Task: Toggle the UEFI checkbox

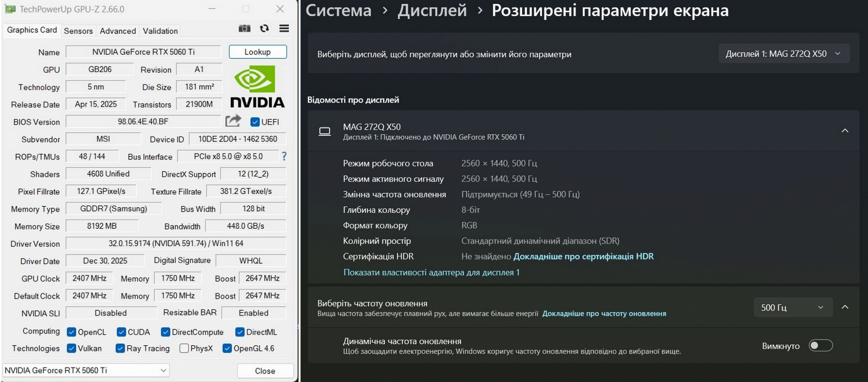Action: pyautogui.click(x=255, y=122)
